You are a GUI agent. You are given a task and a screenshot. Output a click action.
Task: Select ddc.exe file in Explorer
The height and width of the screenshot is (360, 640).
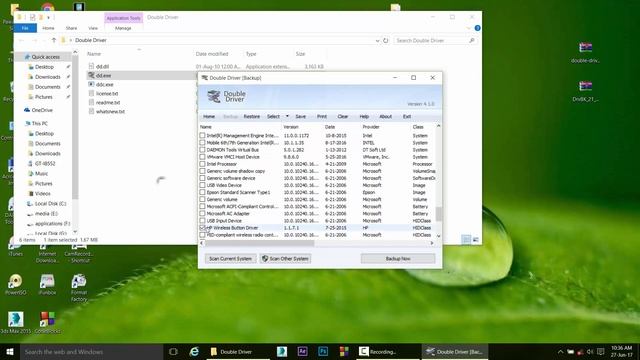pos(104,84)
